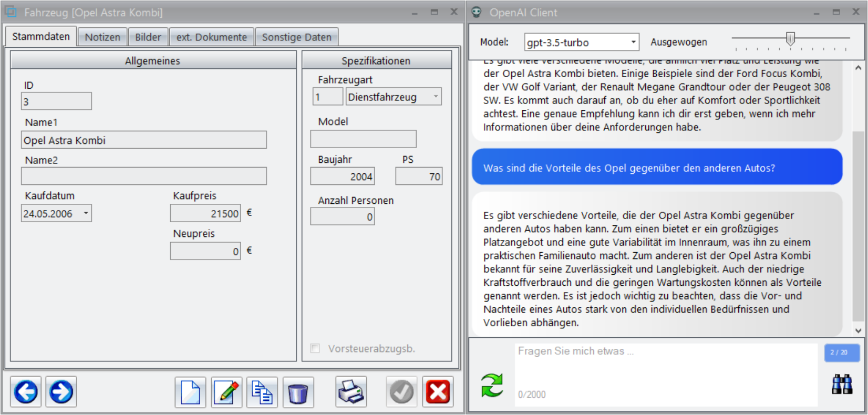Cancel with the red X button
Image resolution: width=868 pixels, height=415 pixels.
pyautogui.click(x=438, y=392)
